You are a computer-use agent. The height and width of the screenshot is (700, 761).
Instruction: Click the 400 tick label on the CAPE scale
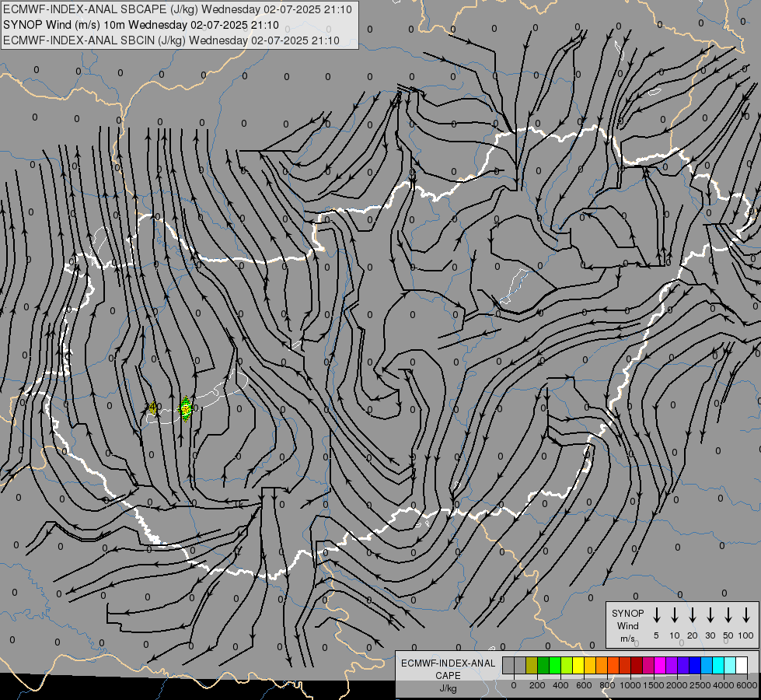click(560, 685)
